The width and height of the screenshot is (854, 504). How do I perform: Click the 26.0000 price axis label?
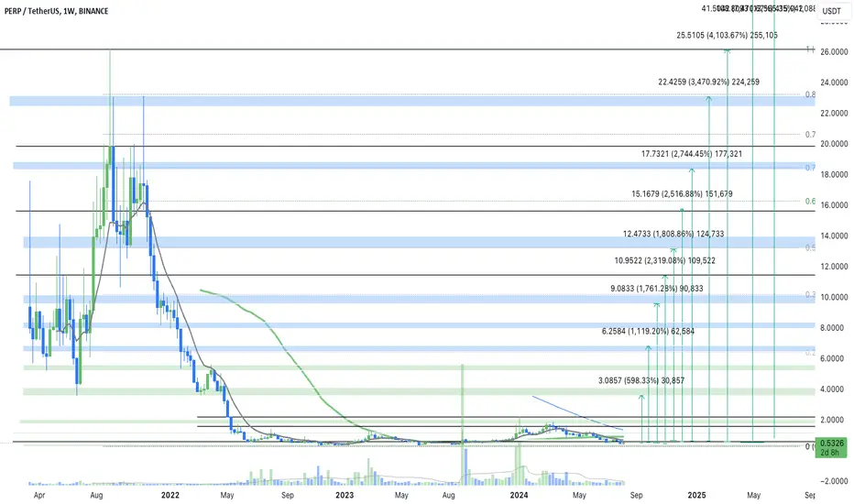tap(833, 51)
